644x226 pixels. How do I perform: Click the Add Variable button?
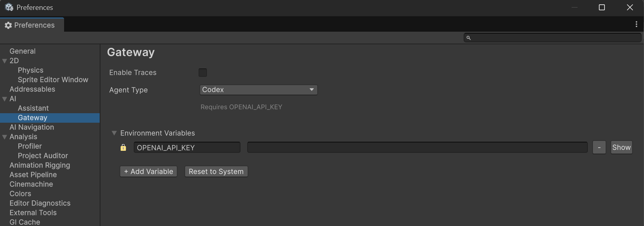click(x=148, y=171)
